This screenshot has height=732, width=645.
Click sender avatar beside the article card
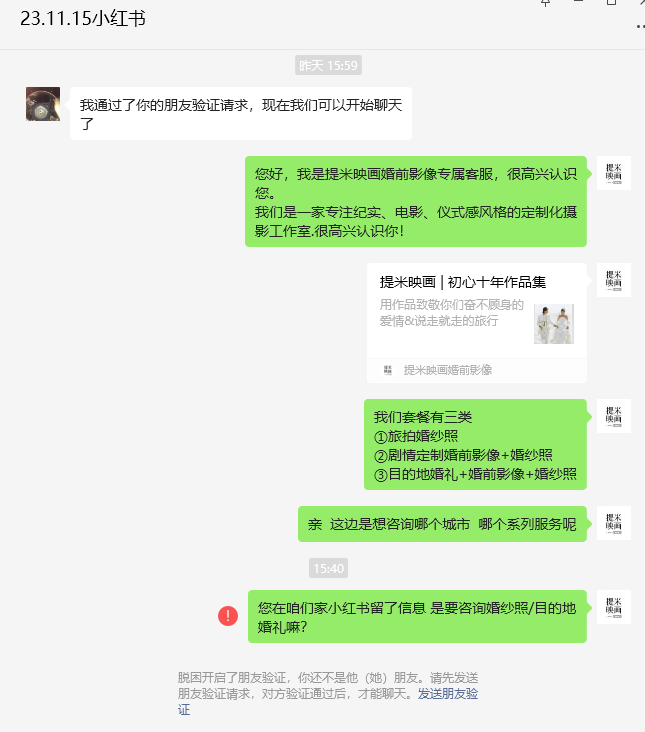pyautogui.click(x=614, y=280)
